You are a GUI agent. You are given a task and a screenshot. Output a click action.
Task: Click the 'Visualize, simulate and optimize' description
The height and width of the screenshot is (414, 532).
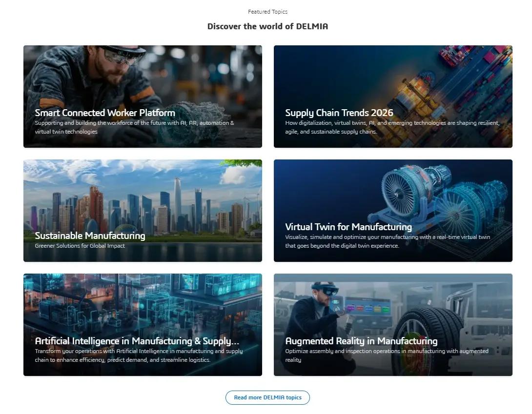tap(388, 241)
